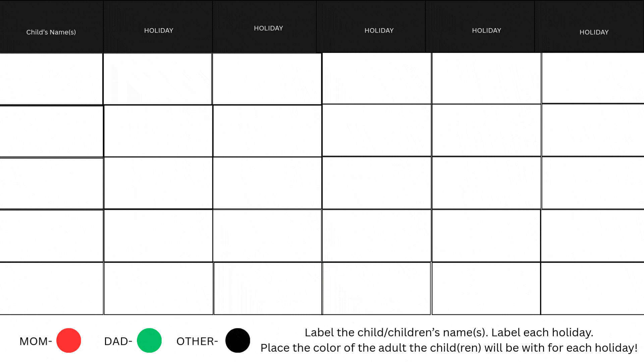Click bottom row cell under last HOLIDAY
This screenshot has width=644, height=362.
[592, 289]
